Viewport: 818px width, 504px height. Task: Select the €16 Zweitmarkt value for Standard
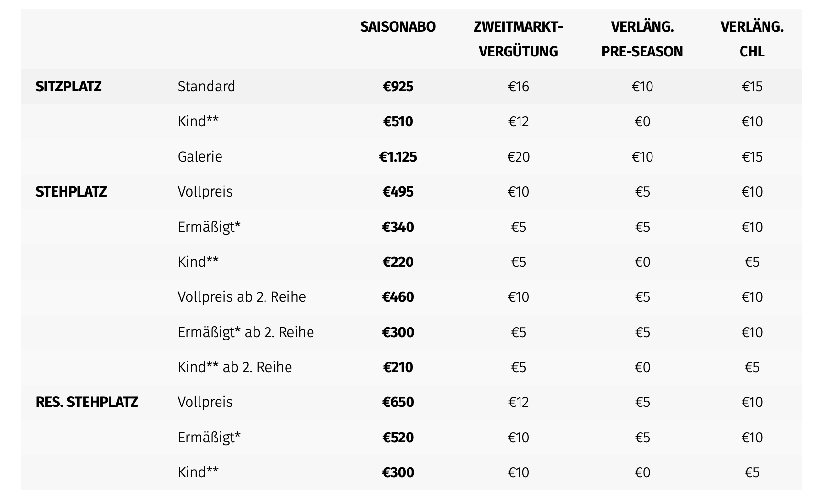(519, 87)
